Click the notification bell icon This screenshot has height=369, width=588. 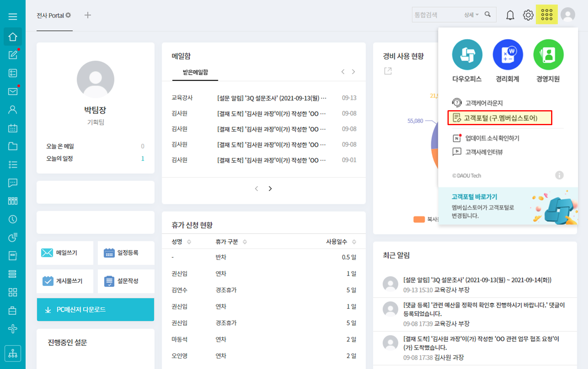[510, 15]
